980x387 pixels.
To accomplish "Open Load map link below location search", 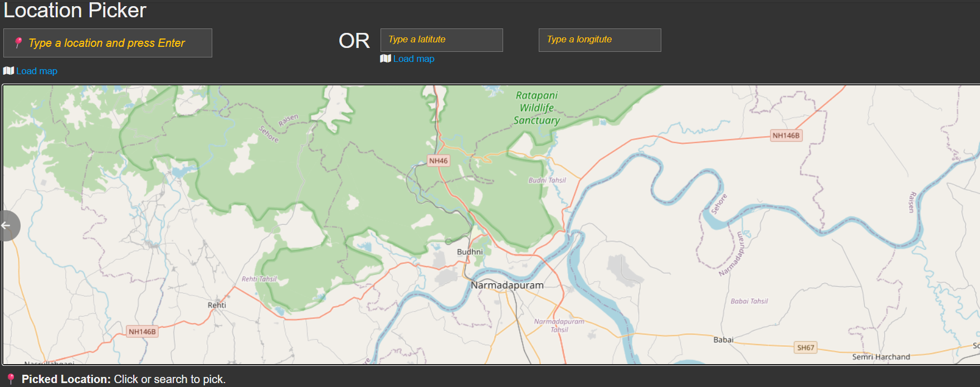I will [37, 71].
